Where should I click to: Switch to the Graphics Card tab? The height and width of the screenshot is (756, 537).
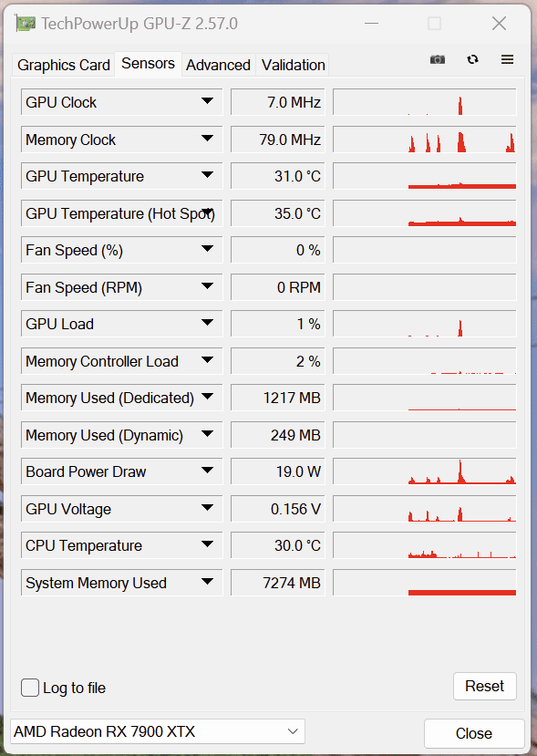tap(64, 65)
